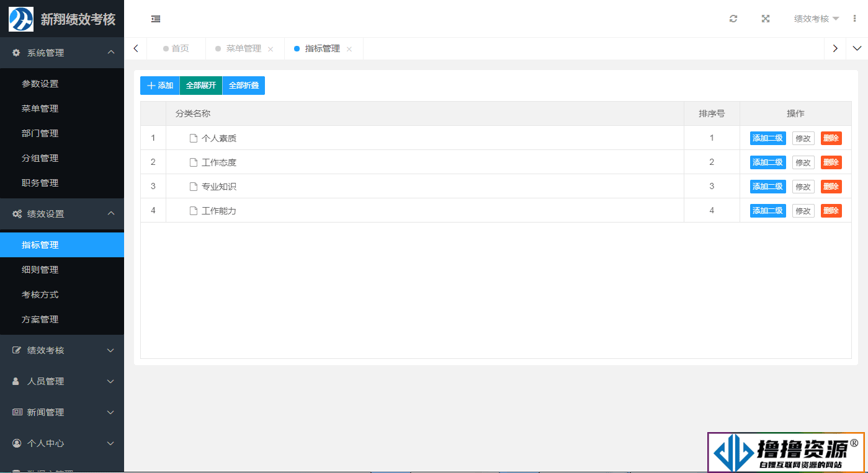This screenshot has width=868, height=473.
Task: Click 删除 for 个人素质
Action: coord(831,138)
